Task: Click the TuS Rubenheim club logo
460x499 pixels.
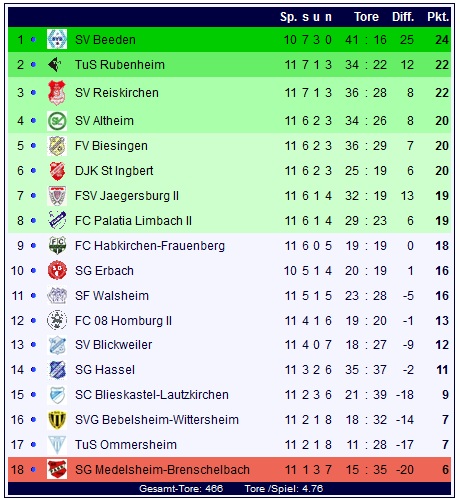Action: point(55,64)
